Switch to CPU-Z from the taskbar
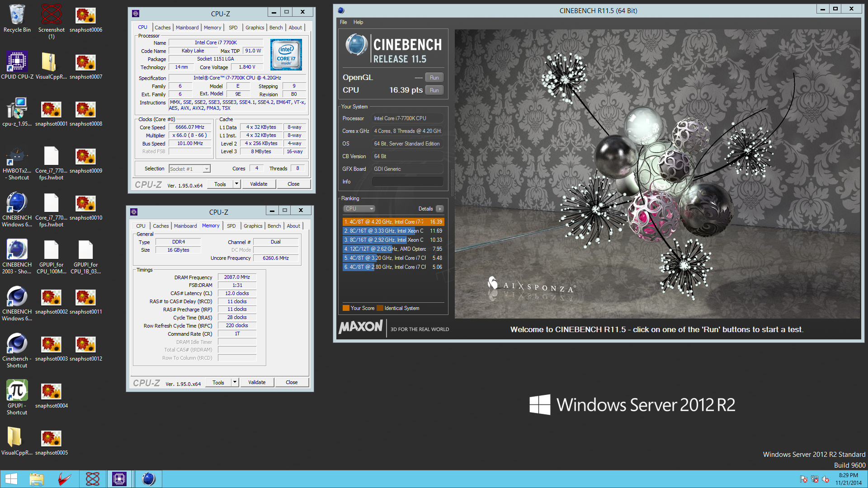868x488 pixels. pos(119,479)
